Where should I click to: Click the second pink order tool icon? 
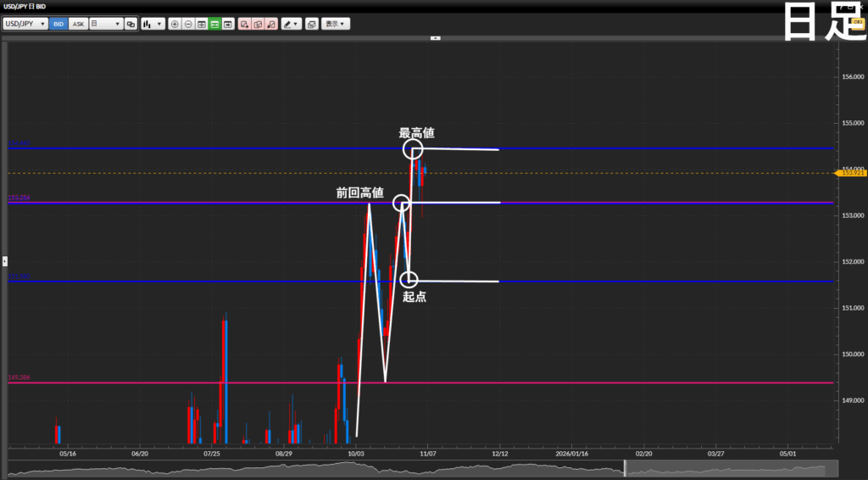click(x=258, y=25)
